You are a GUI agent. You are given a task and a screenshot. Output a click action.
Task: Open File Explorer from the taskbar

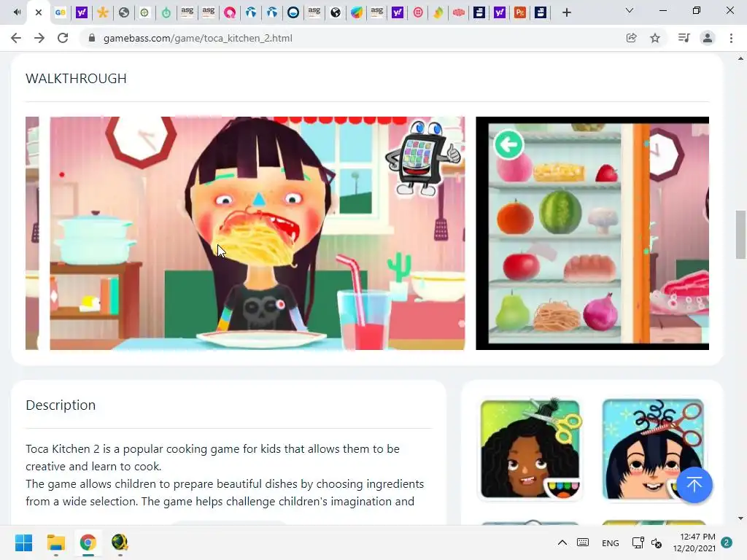click(55, 542)
